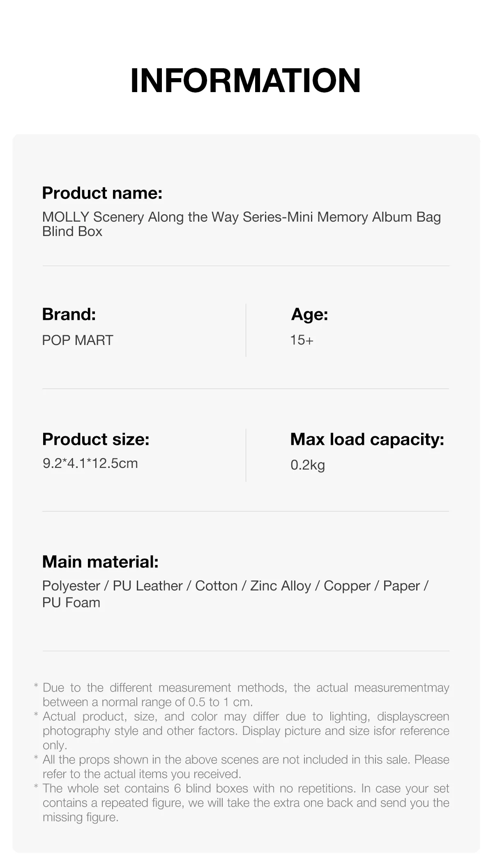Click Zinc Alloy in the materials list
493x868 pixels.
click(x=281, y=586)
